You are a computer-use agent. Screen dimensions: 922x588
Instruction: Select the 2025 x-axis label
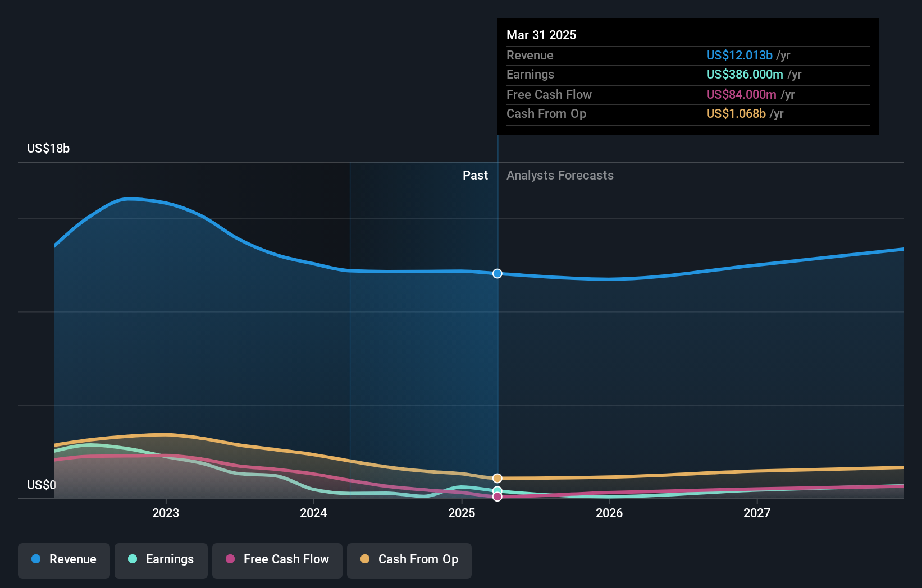(462, 513)
